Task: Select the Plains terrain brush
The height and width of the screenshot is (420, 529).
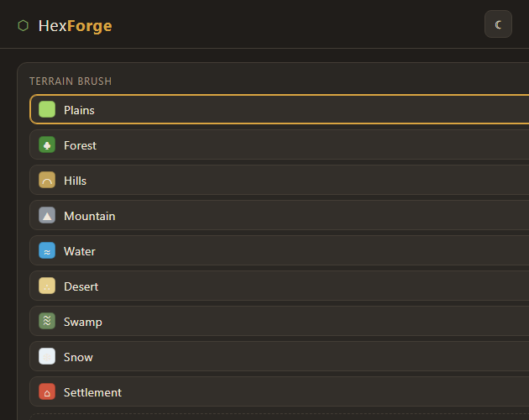Action: [x=280, y=109]
